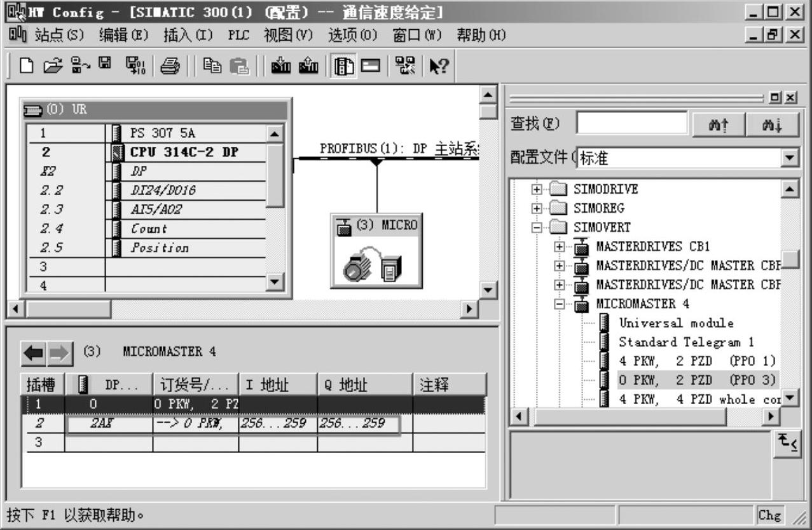Select the Count submodule row
Image resolution: width=812 pixels, height=530 pixels.
coord(146,229)
